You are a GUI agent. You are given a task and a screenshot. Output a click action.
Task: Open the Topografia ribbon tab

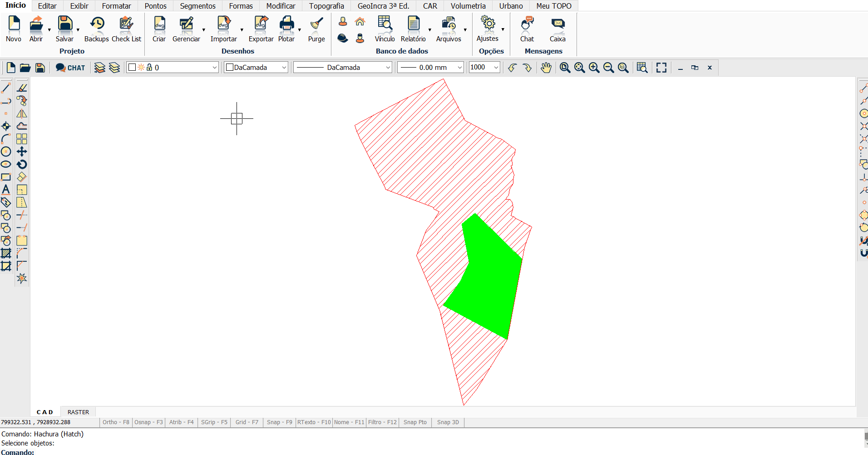[326, 6]
